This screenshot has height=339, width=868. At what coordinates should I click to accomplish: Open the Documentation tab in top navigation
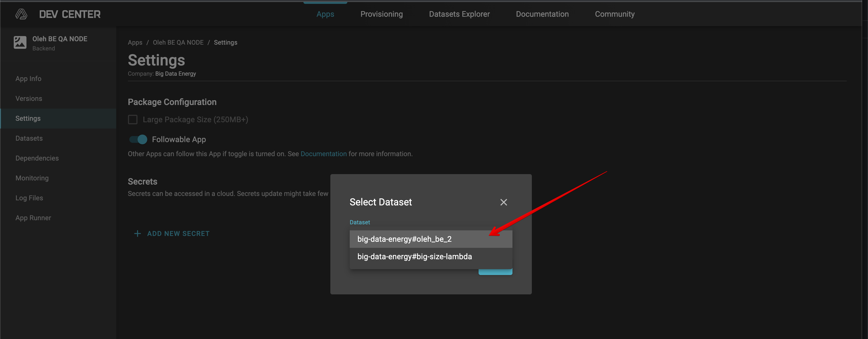[542, 14]
